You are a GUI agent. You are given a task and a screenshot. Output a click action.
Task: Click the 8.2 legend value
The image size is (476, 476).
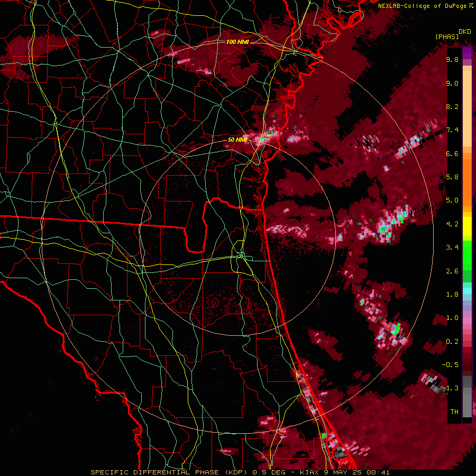(452, 107)
